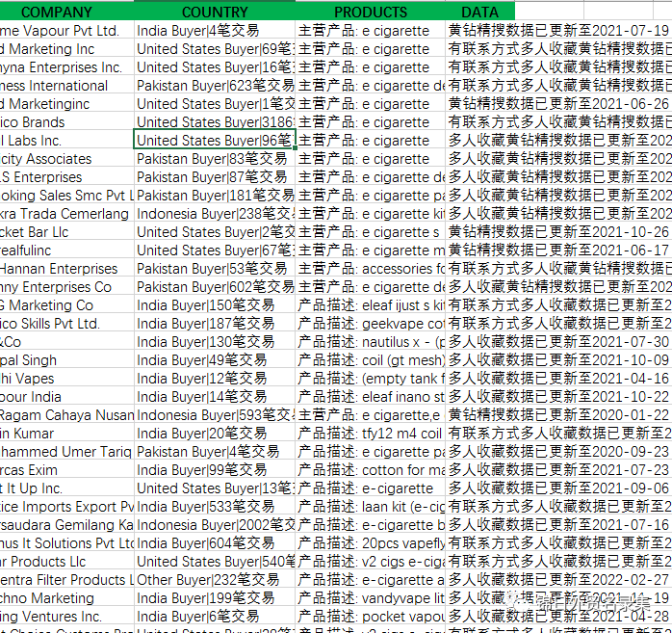Select the 'rcas Exim' company cell

[66, 469]
